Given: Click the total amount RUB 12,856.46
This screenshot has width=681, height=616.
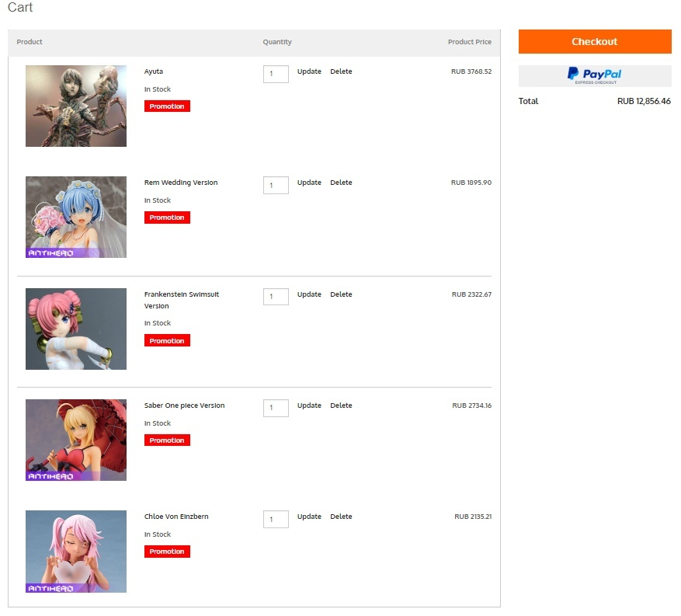Looking at the screenshot, I should [x=644, y=101].
